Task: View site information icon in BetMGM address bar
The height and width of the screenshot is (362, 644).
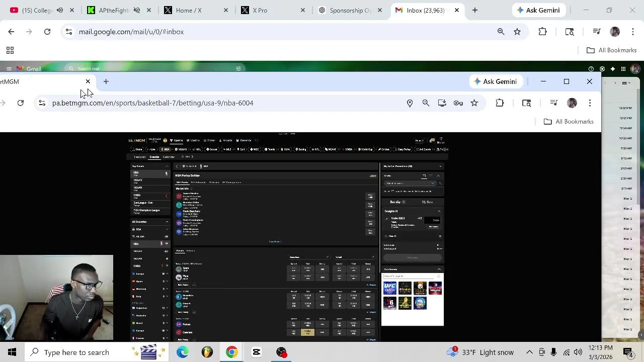Action: (x=42, y=103)
